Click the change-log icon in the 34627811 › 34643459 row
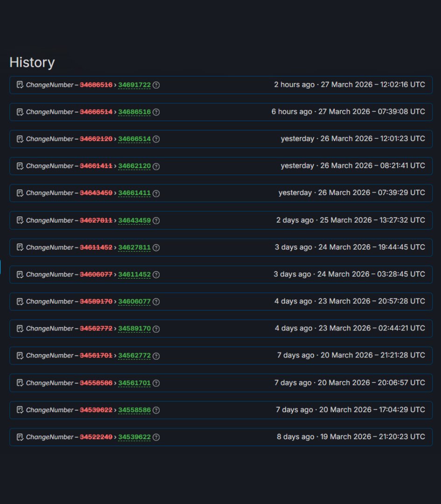The width and height of the screenshot is (441, 504). 20,220
